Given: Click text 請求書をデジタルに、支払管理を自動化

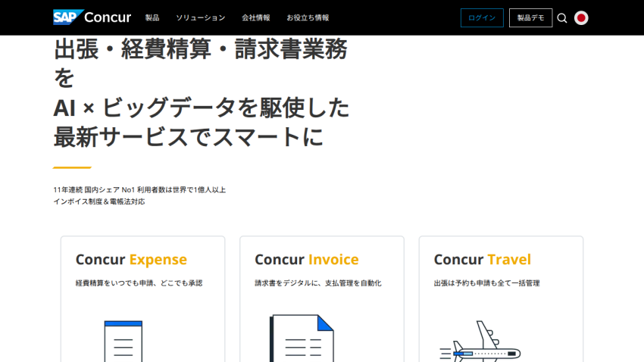Looking at the screenshot, I should click(x=318, y=283).
